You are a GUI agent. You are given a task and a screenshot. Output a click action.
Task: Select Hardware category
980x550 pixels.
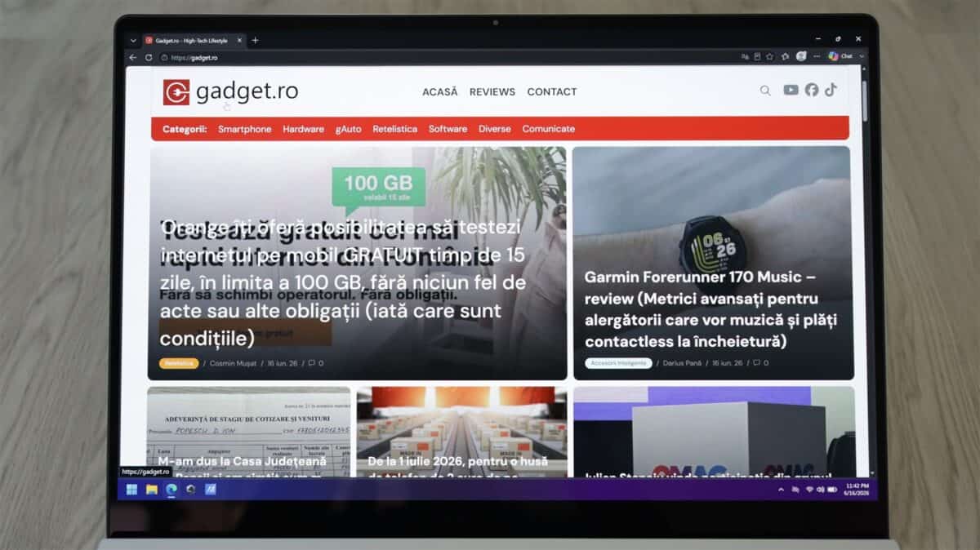point(303,129)
